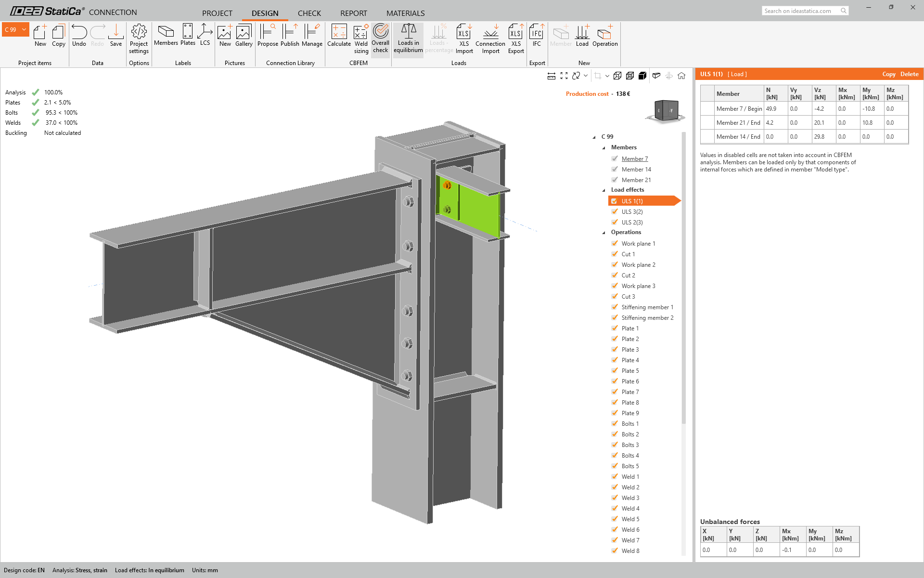
Task: Switch to transparent view mode
Action: [630, 76]
